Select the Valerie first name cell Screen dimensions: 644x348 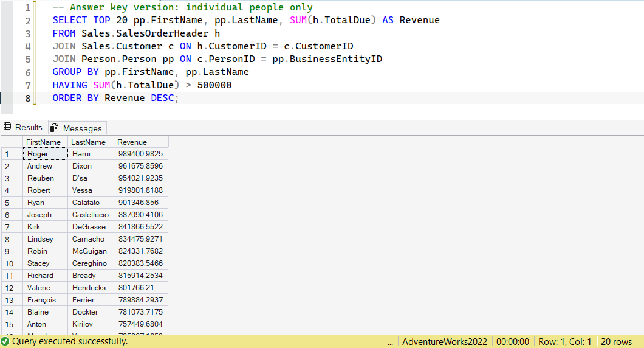click(x=45, y=288)
